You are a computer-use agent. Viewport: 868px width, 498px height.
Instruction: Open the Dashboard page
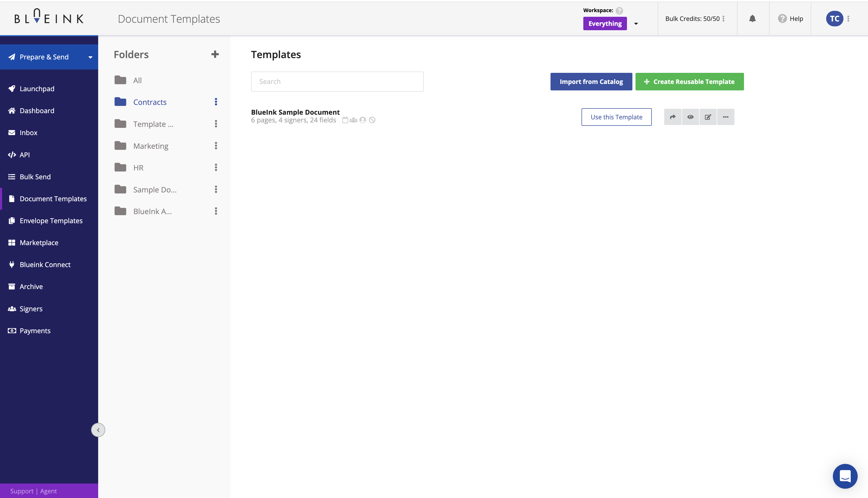37,111
